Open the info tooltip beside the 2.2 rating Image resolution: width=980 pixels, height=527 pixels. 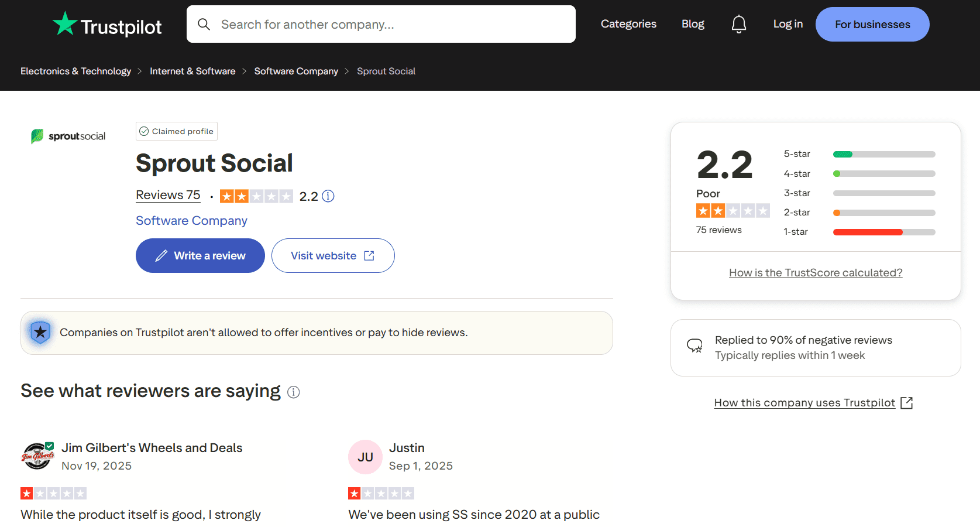tap(328, 196)
